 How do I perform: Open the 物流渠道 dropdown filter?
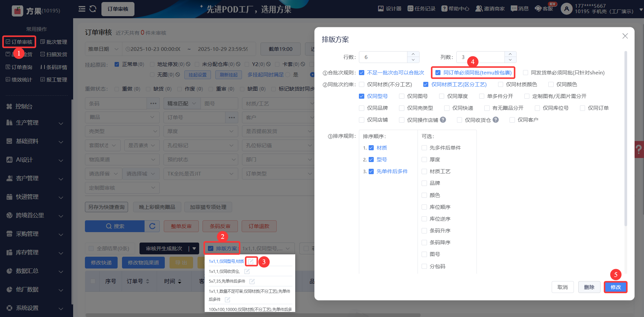122,160
